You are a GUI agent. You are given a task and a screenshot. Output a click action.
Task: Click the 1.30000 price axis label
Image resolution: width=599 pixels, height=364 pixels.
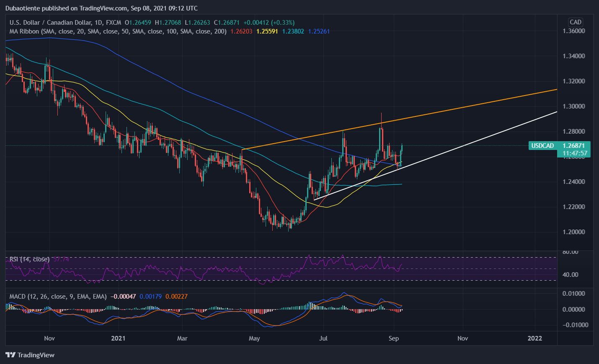[x=573, y=106]
